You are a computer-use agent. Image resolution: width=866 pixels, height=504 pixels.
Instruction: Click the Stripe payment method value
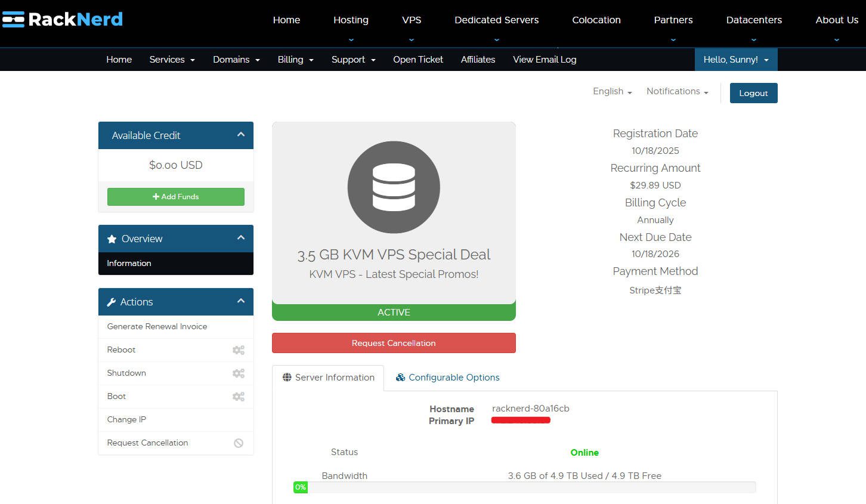point(655,290)
